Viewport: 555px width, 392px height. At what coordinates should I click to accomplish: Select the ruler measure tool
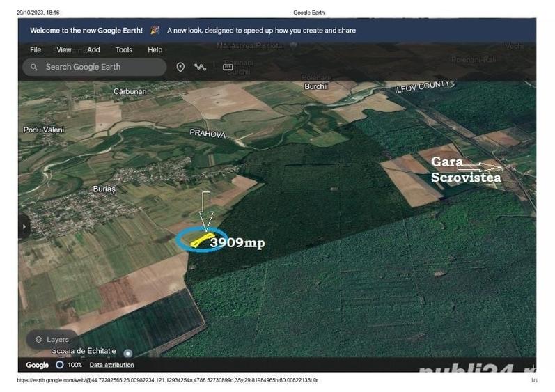(x=228, y=67)
